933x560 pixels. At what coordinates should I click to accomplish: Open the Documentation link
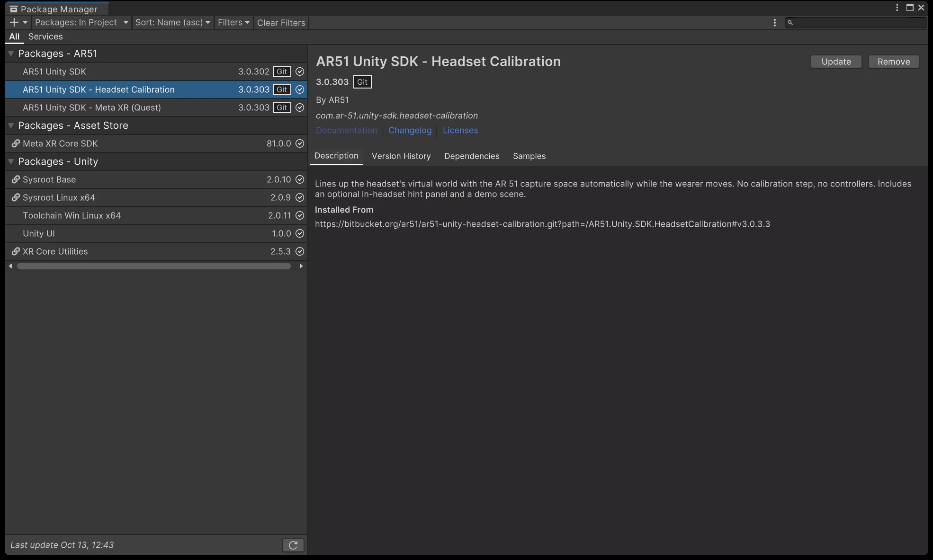click(346, 130)
